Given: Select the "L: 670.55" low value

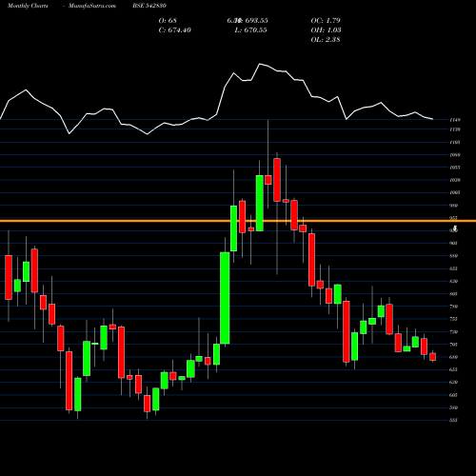Looking at the screenshot, I should (250, 30).
